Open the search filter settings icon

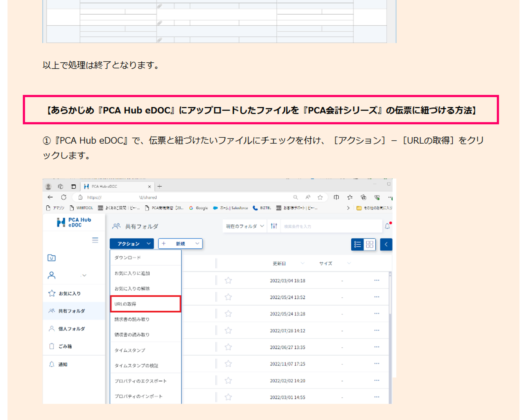coord(274,226)
